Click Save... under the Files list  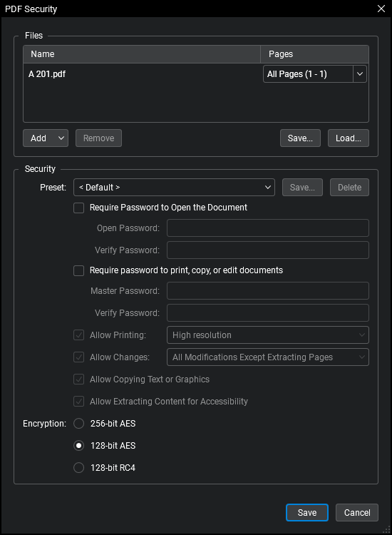click(300, 138)
